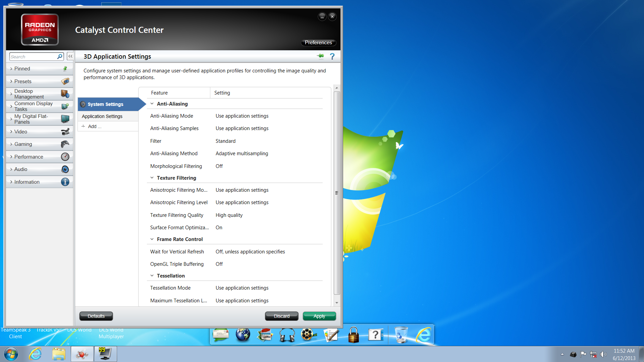Screen dimensions: 644x362
Task: Open Windows Explorer folder in taskbar
Action: click(59, 354)
